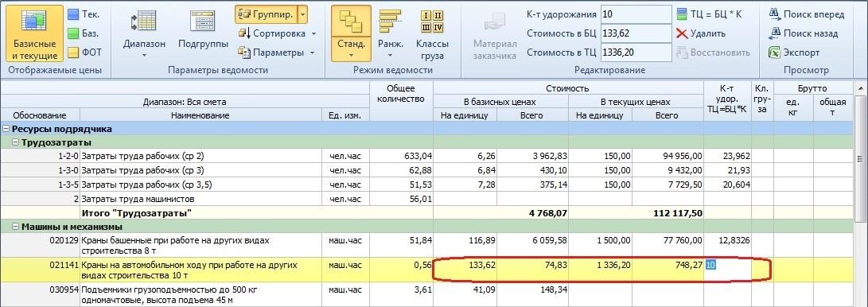Open the Сортировка dropdown
The image size is (868, 307).
click(x=277, y=33)
